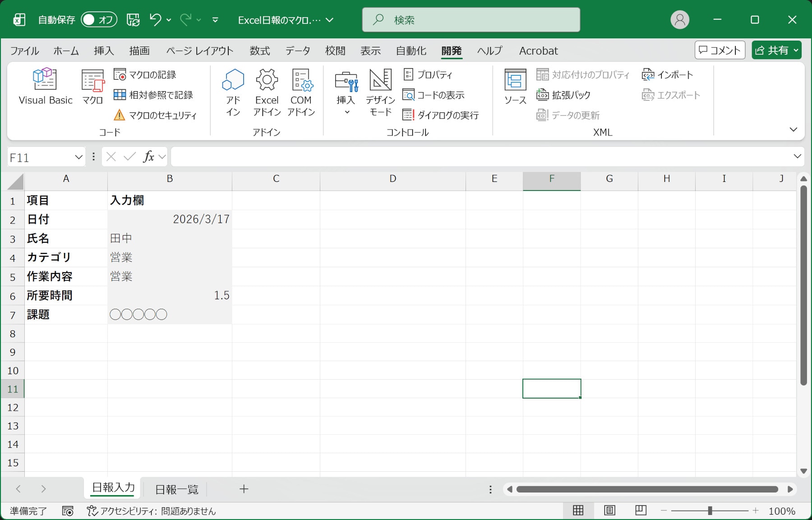Toggle 相対参照で記録 option
The height and width of the screenshot is (520, 812).
pyautogui.click(x=153, y=95)
